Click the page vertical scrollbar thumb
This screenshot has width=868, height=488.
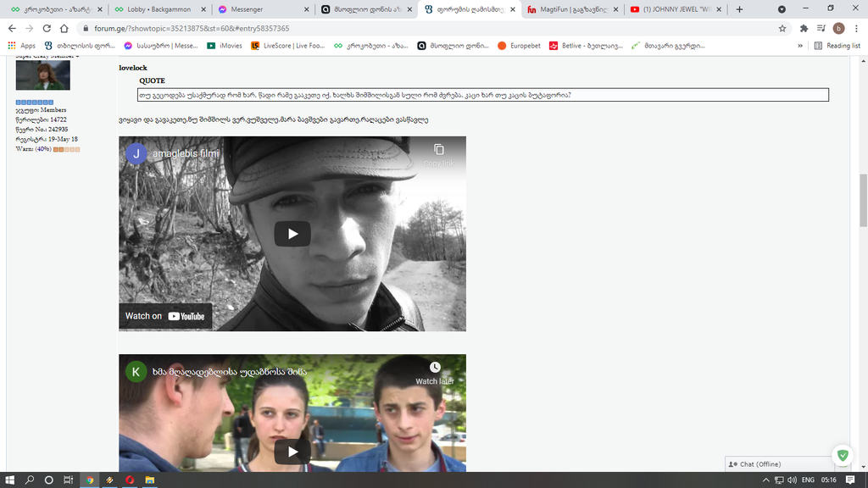863,200
